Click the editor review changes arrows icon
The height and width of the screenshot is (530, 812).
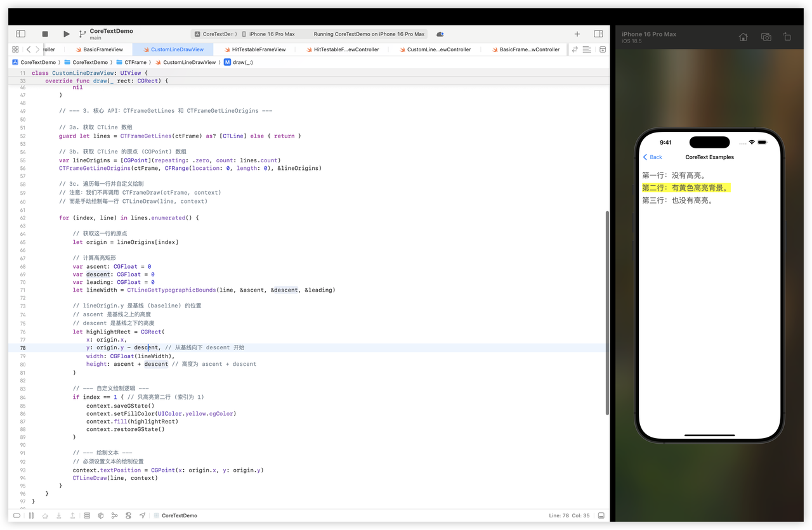tap(575, 49)
